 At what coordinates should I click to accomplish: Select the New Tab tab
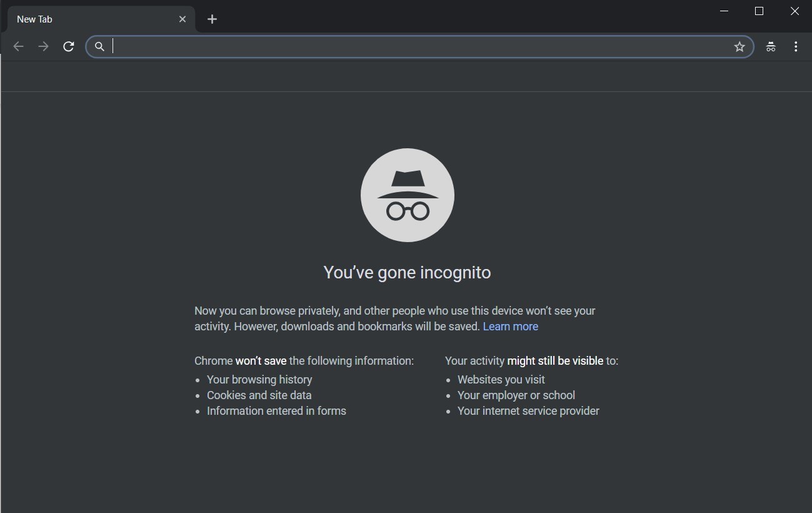100,19
